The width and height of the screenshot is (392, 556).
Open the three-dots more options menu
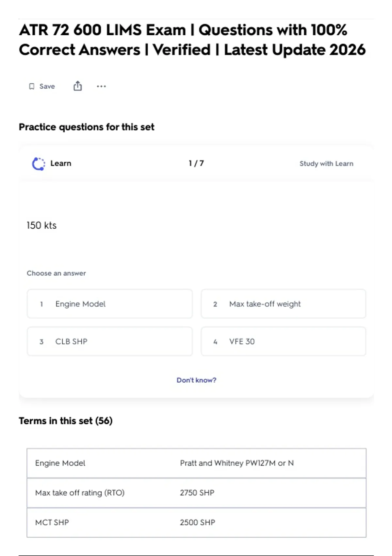(x=101, y=86)
